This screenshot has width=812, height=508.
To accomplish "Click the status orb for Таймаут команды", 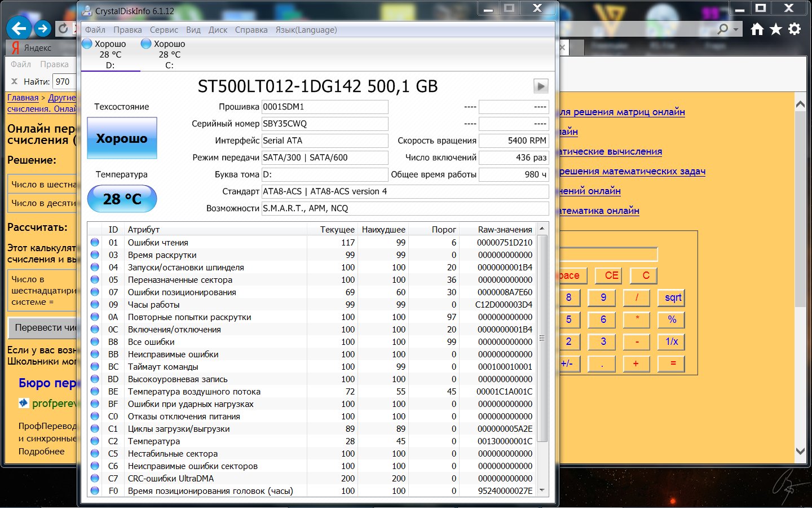I will point(95,366).
